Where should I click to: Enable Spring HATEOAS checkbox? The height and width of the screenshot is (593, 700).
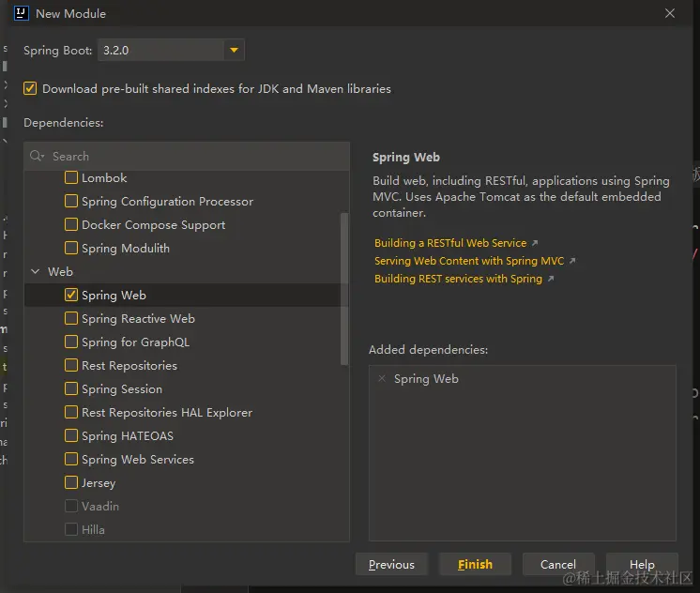pos(71,435)
